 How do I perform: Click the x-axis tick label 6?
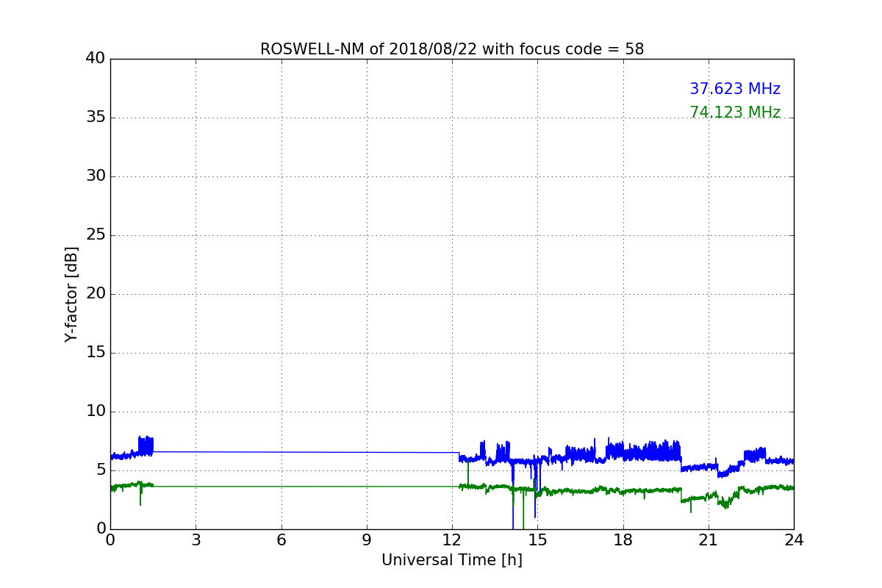281,540
